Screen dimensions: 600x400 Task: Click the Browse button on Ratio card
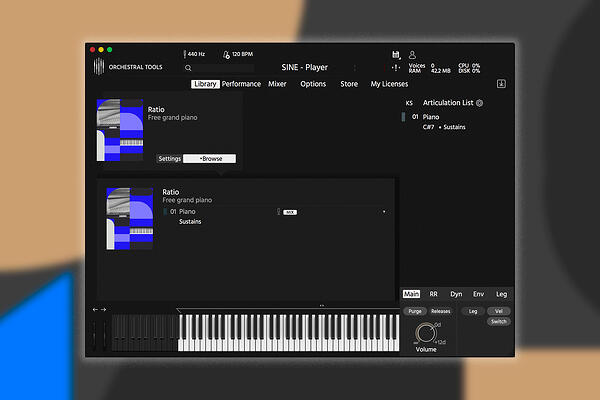209,158
